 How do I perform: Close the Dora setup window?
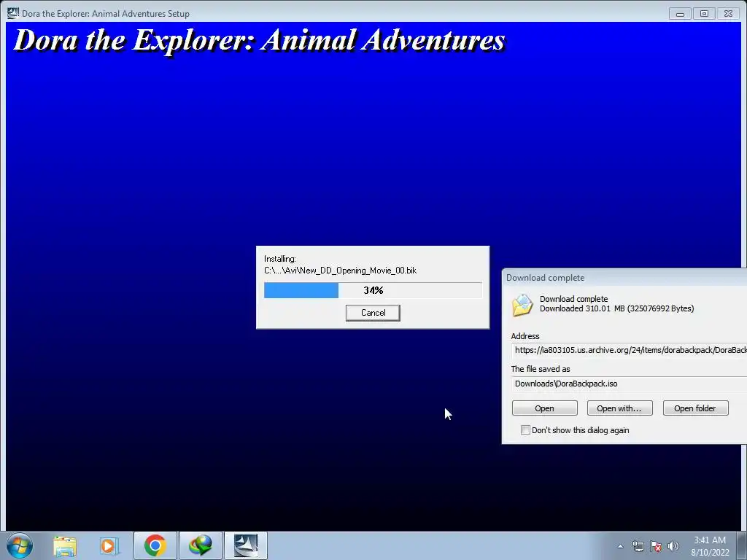pyautogui.click(x=729, y=14)
